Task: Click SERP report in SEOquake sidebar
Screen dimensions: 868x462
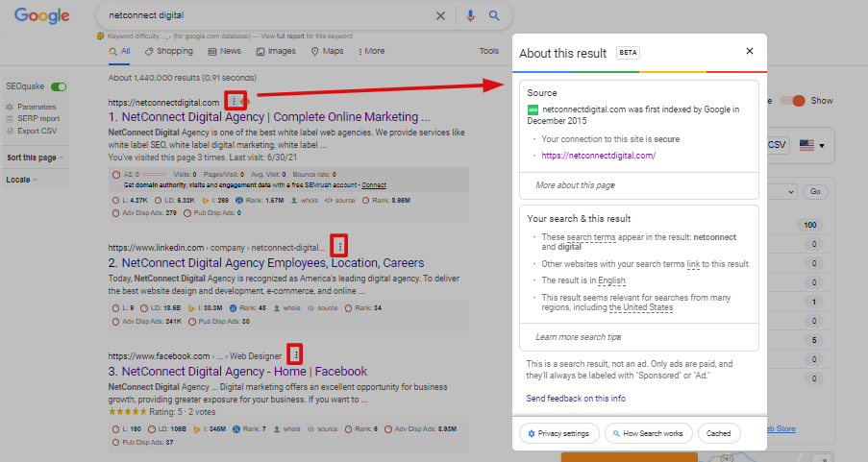Action: coord(38,119)
